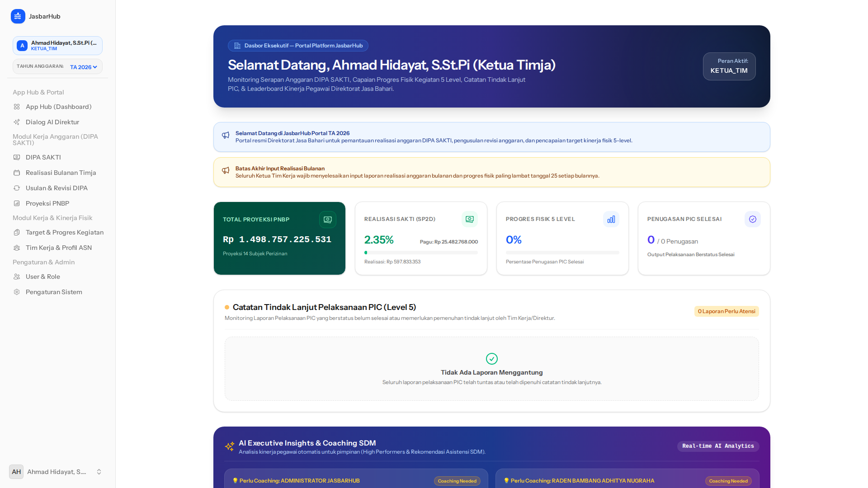Click the megaphone icon in Batas Akhir Input notice
Viewport: 868px width, 488px height.
point(226,170)
